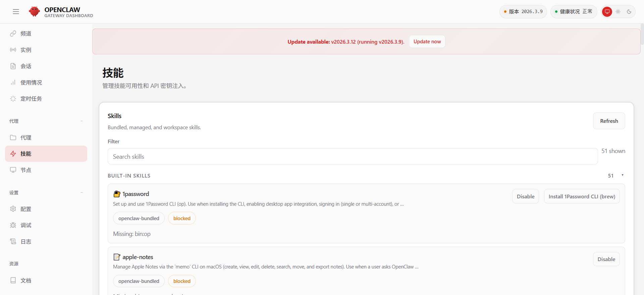Screen dimensions: 644x295
Task: Disable the 1password skill
Action: pyautogui.click(x=526, y=196)
